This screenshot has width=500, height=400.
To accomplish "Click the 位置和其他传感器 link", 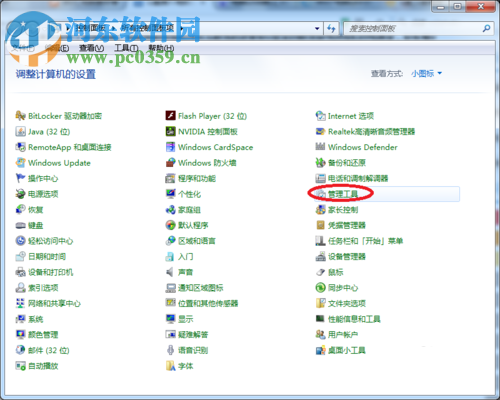I will pos(208,303).
